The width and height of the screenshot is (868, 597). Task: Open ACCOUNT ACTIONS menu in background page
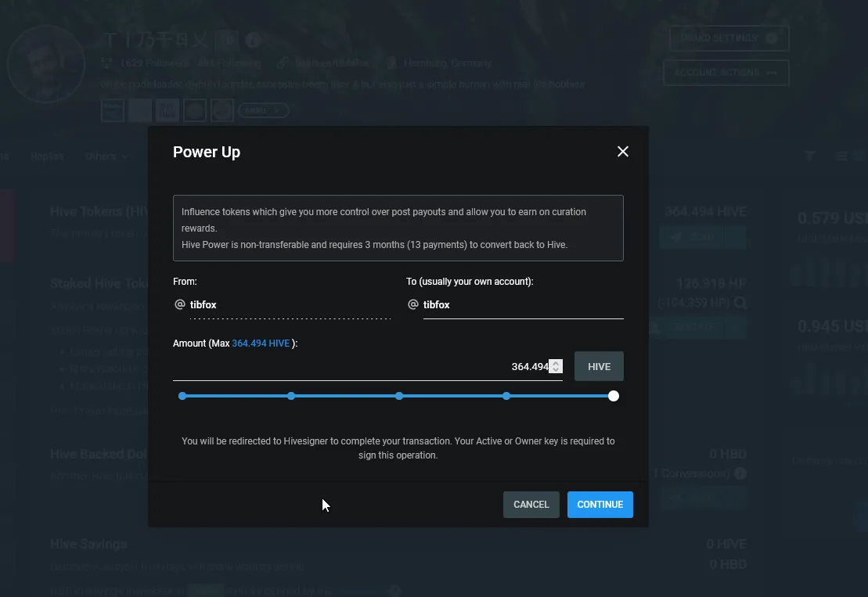726,73
